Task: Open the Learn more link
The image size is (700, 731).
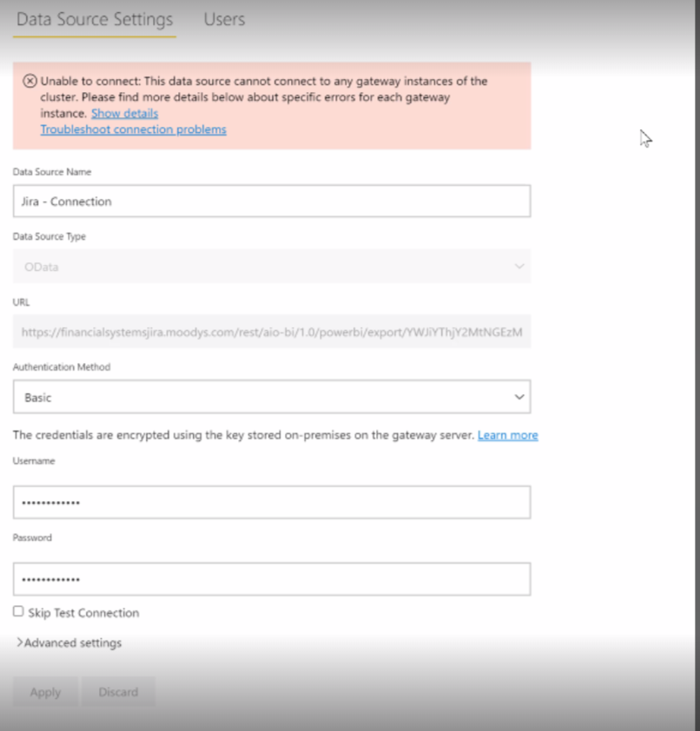Action: [x=508, y=435]
